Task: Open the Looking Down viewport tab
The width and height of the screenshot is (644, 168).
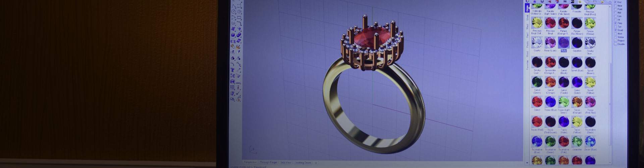Action: (x=303, y=162)
